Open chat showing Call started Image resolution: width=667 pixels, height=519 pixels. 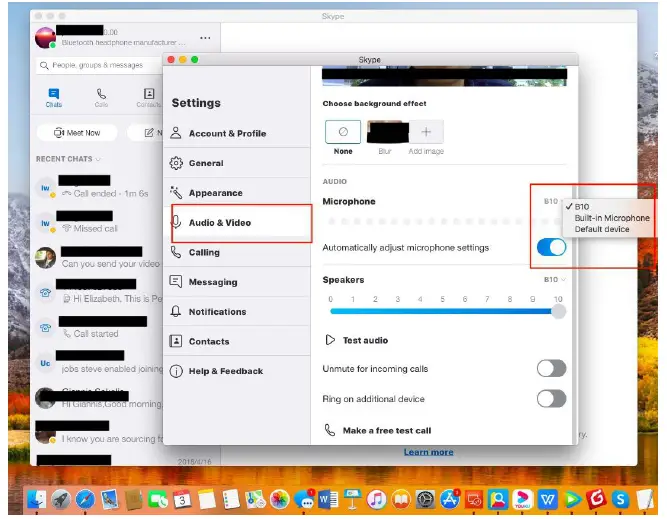point(98,327)
